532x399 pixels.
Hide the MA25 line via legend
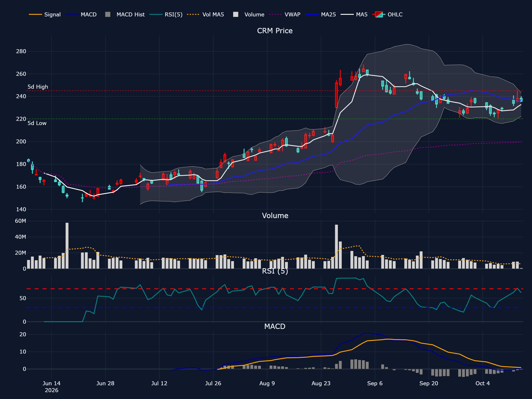point(321,14)
